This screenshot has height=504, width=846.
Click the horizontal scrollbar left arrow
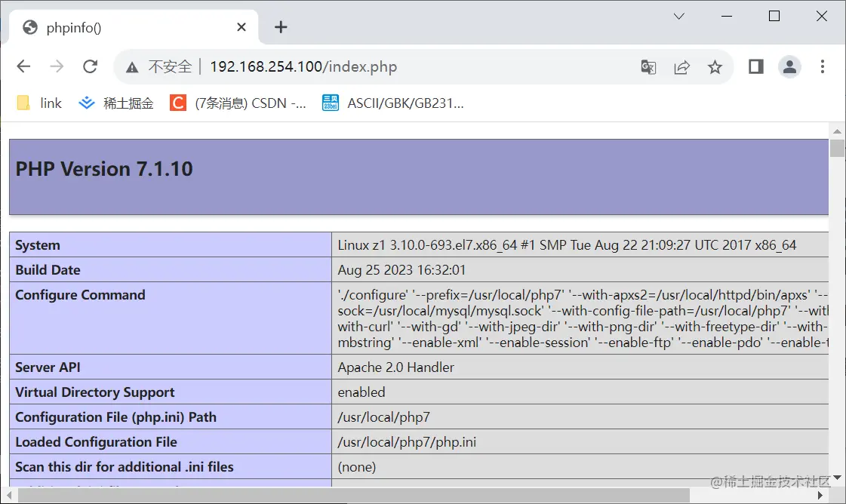point(8,495)
